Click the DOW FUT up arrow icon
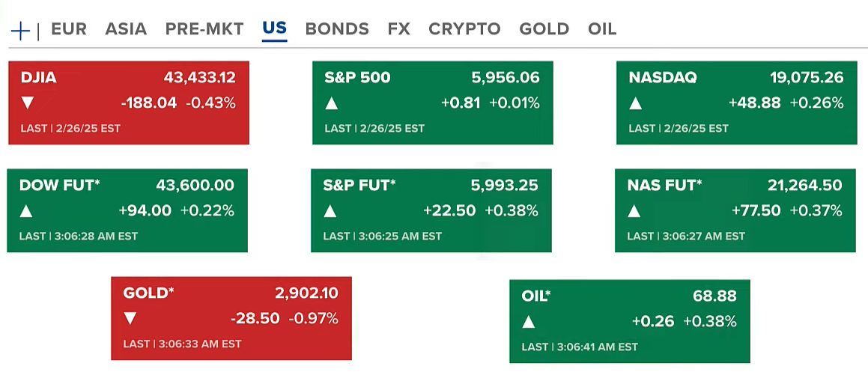Screen dimensions: 868x375 point(26,211)
